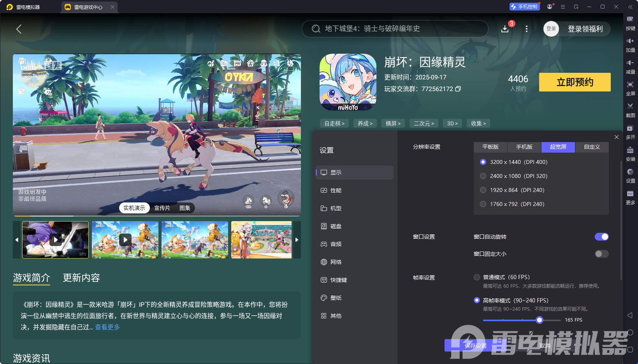638x364 pixels.
Task: Toggle off 窗口自动旋转 auto-rotate
Action: tap(601, 236)
